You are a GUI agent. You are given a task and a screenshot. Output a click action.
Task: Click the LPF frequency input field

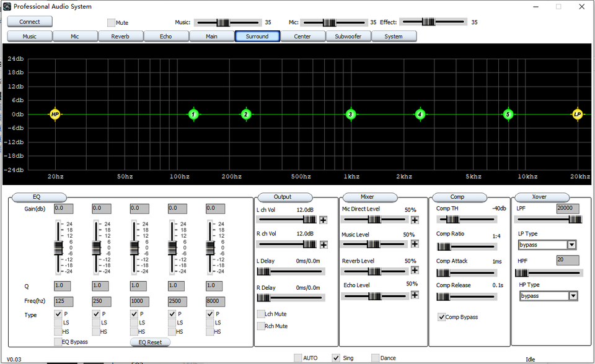click(568, 209)
